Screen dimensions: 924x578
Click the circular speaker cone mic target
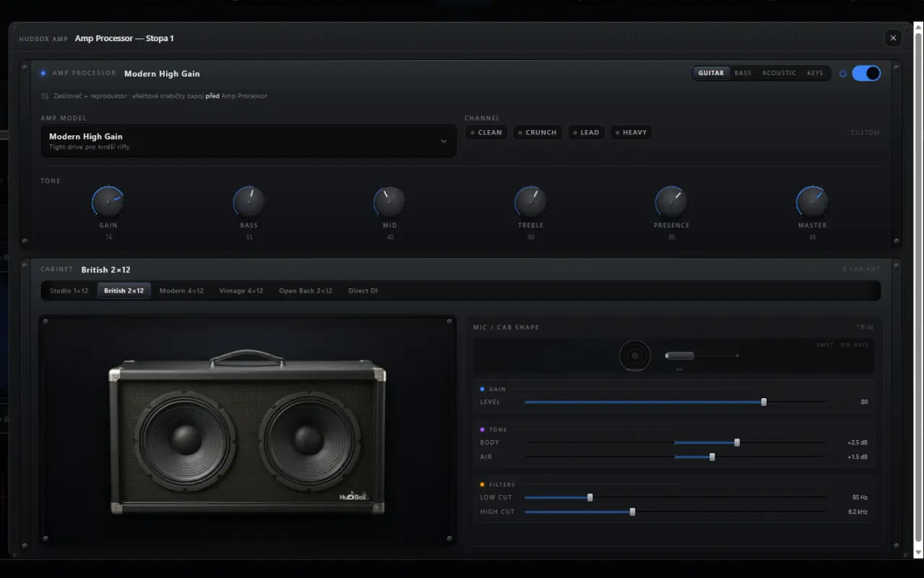point(635,355)
